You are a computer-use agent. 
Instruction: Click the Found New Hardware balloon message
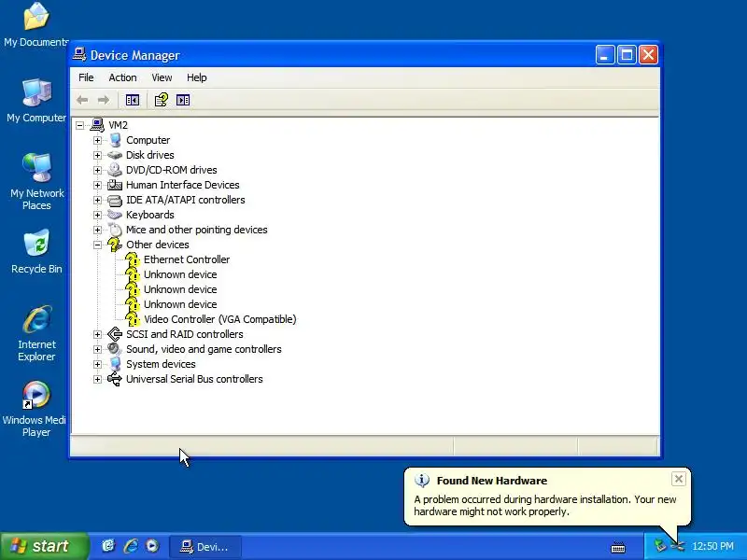(x=545, y=506)
